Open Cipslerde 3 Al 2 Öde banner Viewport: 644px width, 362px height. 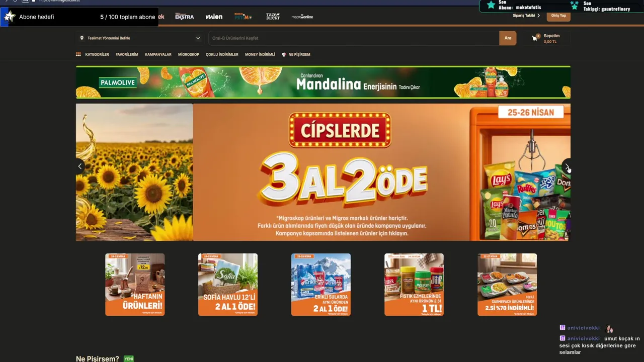381,172
